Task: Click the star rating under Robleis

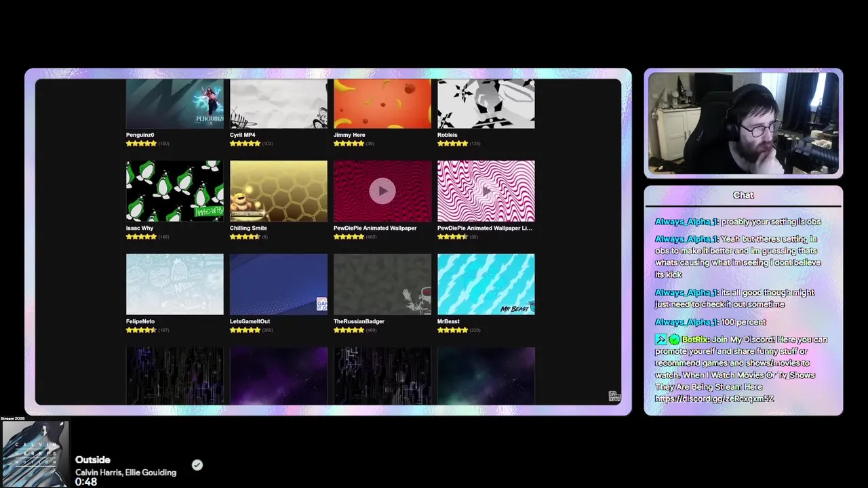Action: 452,144
